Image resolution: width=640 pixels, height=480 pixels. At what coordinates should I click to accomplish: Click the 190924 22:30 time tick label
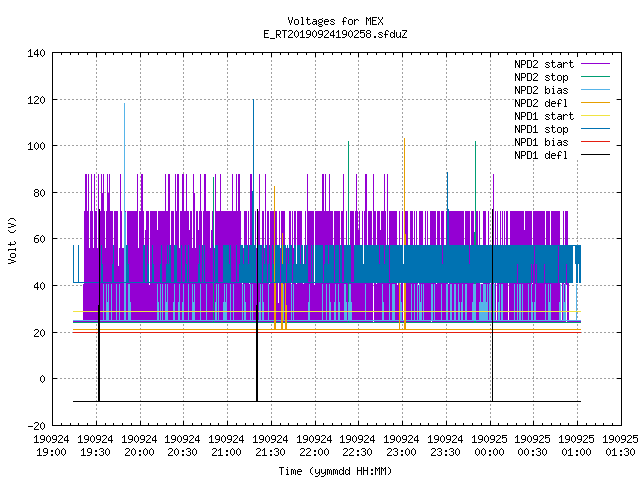pyautogui.click(x=358, y=446)
